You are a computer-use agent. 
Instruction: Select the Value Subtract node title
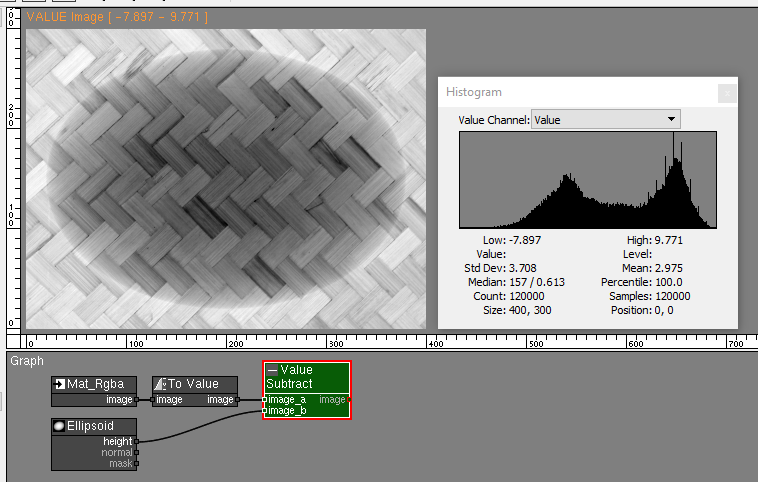pyautogui.click(x=296, y=377)
